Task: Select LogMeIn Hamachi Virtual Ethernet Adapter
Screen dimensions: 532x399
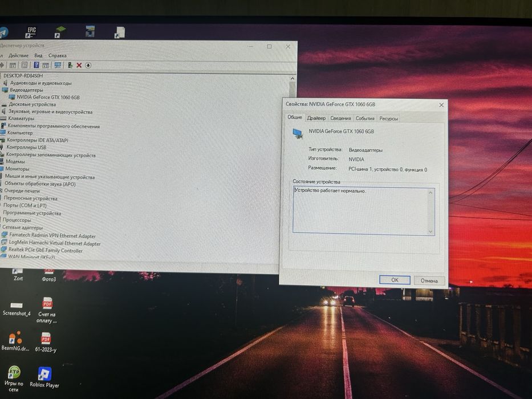Action: point(55,243)
